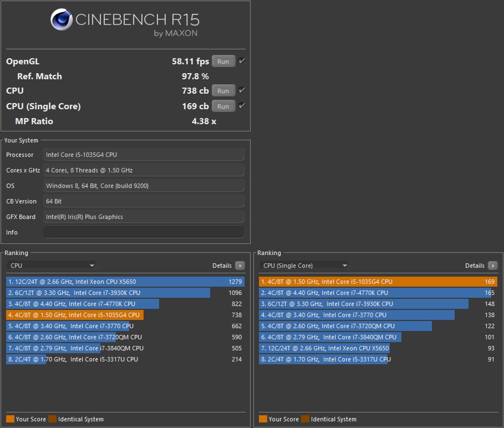Select the i5-3317U single core row scoring 91

(378, 359)
